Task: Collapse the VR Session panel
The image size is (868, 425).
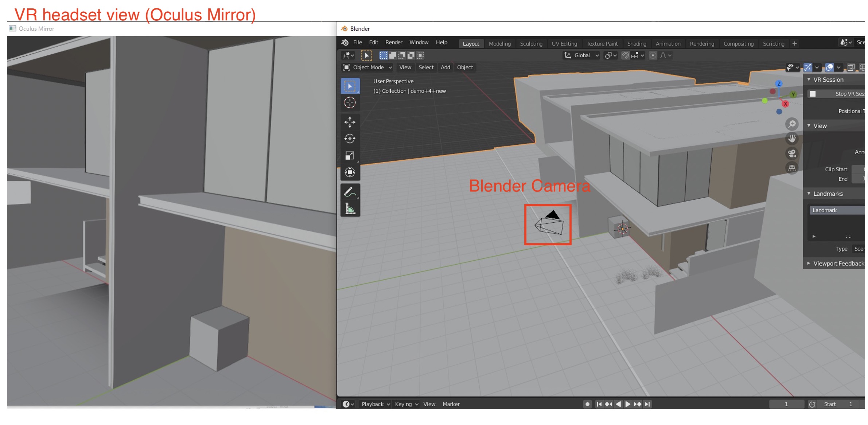Action: pos(809,79)
